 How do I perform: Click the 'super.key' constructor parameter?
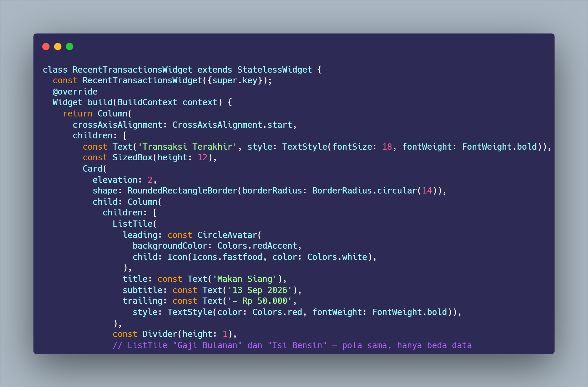click(x=235, y=81)
